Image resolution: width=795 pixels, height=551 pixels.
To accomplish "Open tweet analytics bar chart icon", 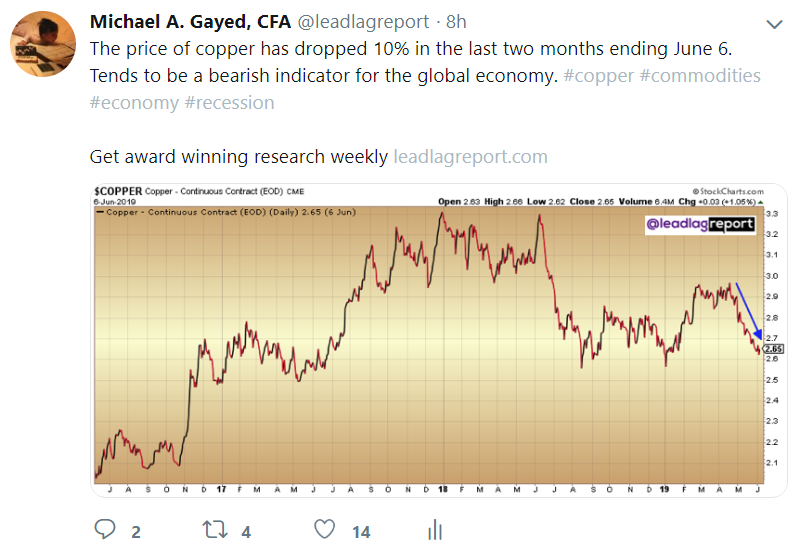I will point(435,530).
